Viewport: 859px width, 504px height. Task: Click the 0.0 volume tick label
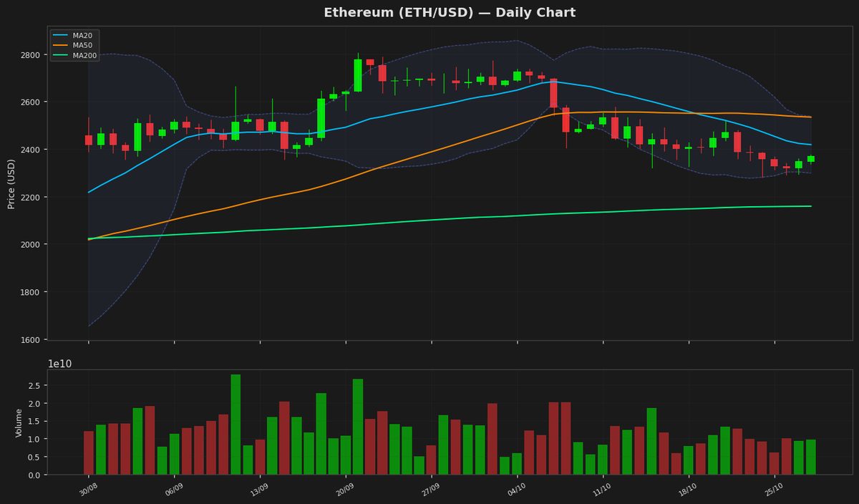36,475
